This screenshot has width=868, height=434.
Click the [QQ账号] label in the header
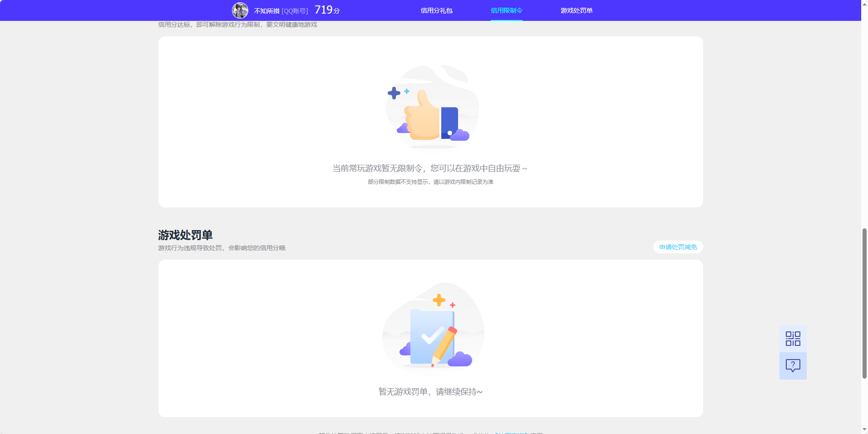point(295,11)
